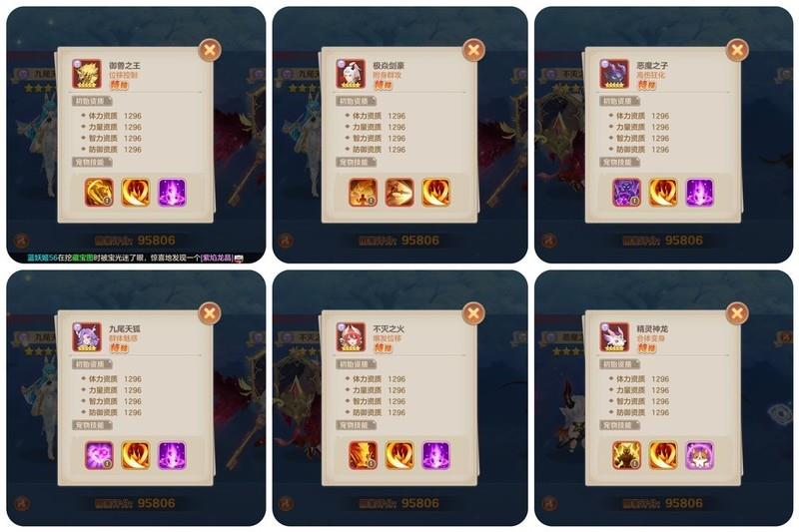Select the 初始资质 header in 恶魔之子 card
This screenshot has width=799, height=532.
pyautogui.click(x=619, y=101)
